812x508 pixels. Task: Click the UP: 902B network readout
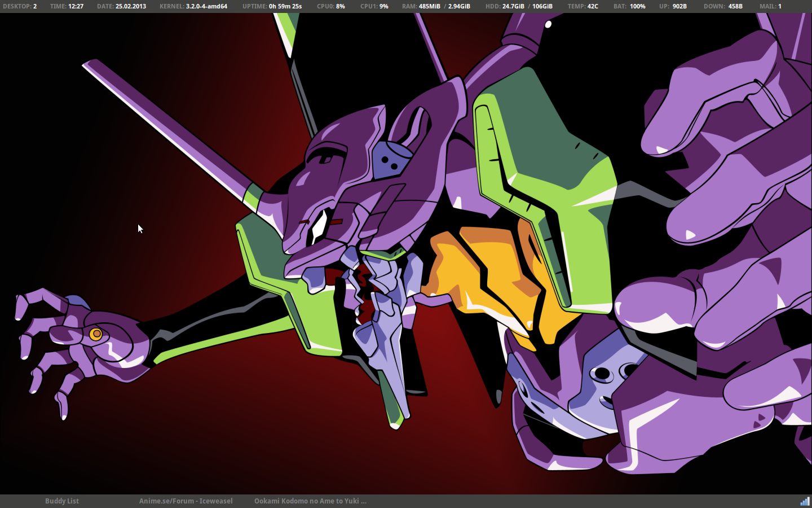(673, 6)
